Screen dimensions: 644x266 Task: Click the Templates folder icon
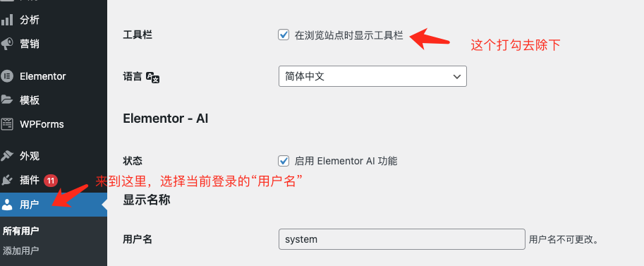click(x=7, y=99)
